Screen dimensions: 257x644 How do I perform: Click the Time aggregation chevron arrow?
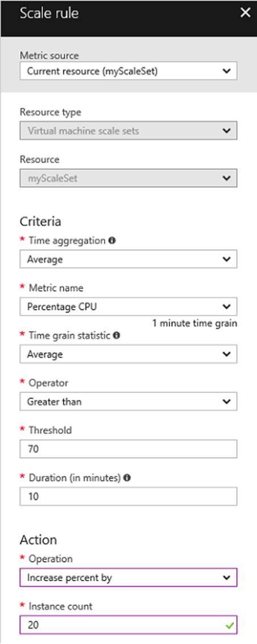(x=226, y=259)
